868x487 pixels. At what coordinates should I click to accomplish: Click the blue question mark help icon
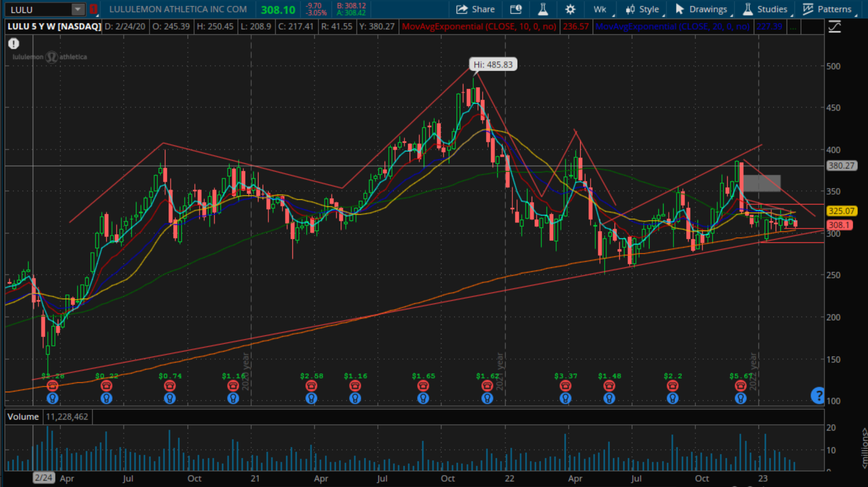[818, 396]
